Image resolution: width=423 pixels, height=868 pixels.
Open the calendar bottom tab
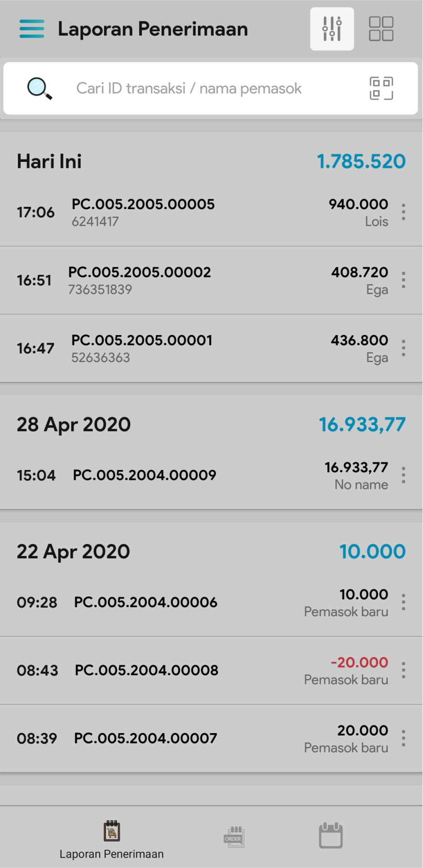point(331,836)
